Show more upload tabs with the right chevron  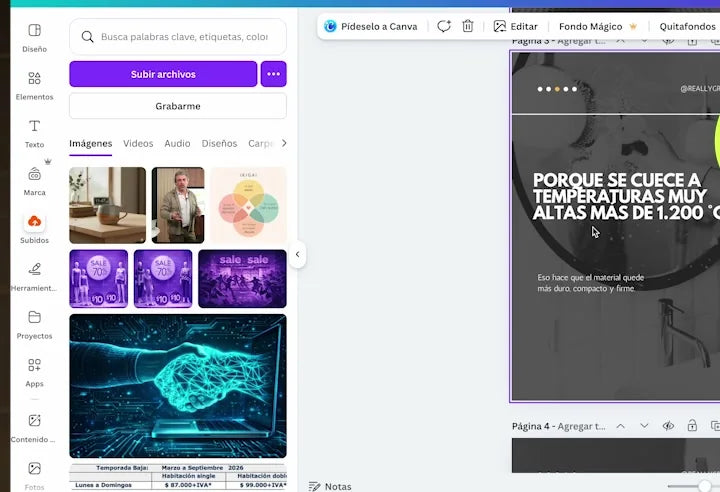coord(284,143)
